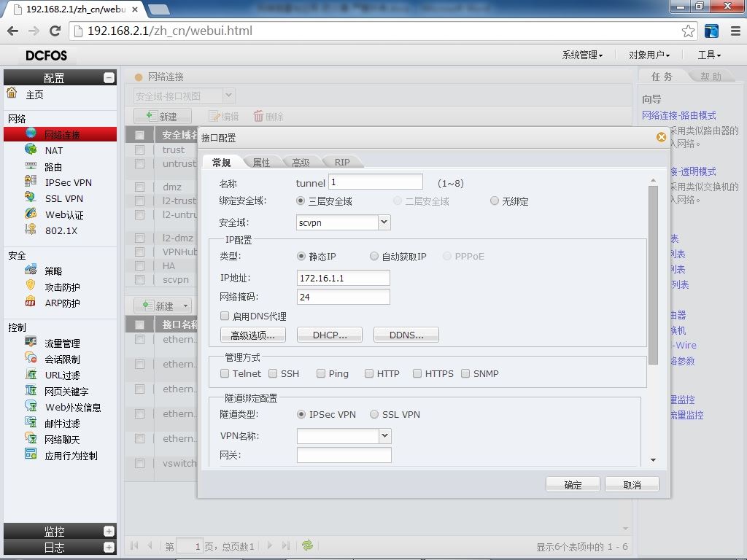
Task: Check the HTTPS management option
Action: [x=417, y=373]
